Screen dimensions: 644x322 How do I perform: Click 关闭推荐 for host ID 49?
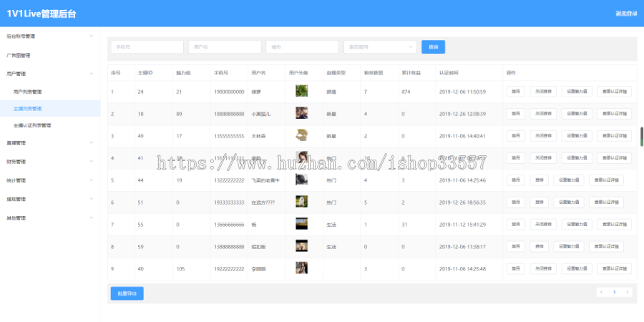point(543,136)
